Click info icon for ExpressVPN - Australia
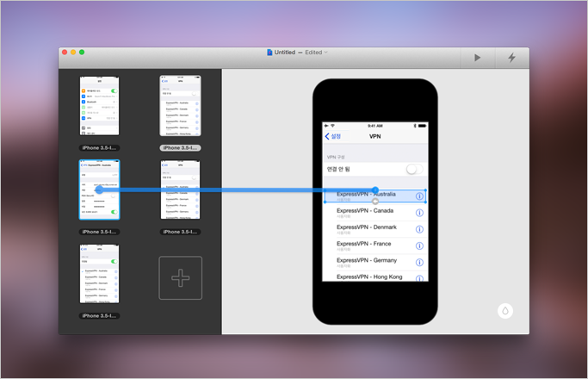This screenshot has width=588, height=379. pos(419,196)
